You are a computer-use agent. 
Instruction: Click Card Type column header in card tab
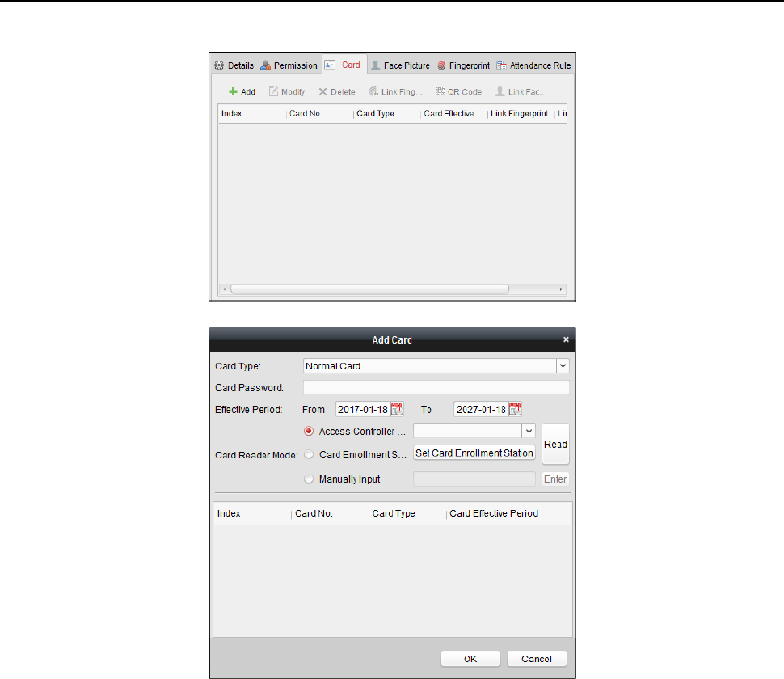[x=387, y=113]
